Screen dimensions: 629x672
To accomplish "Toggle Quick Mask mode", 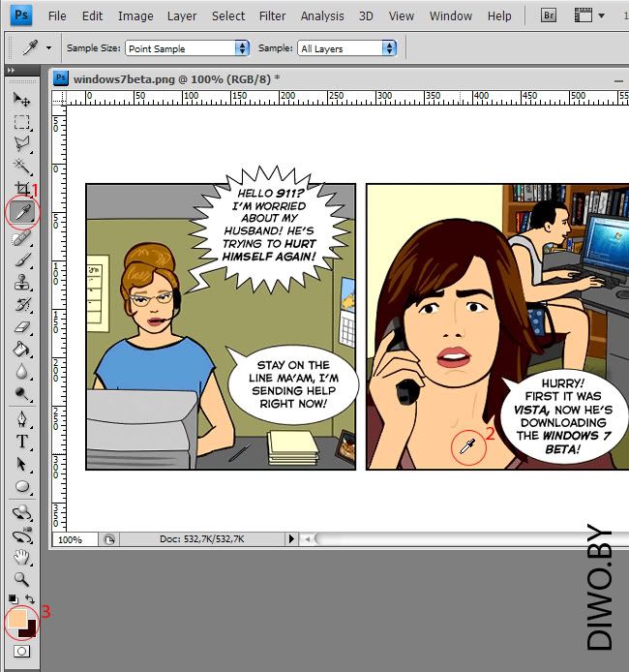I will (x=21, y=652).
